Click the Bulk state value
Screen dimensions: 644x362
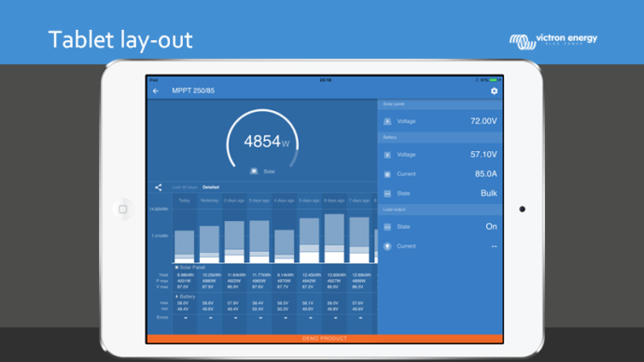(489, 193)
